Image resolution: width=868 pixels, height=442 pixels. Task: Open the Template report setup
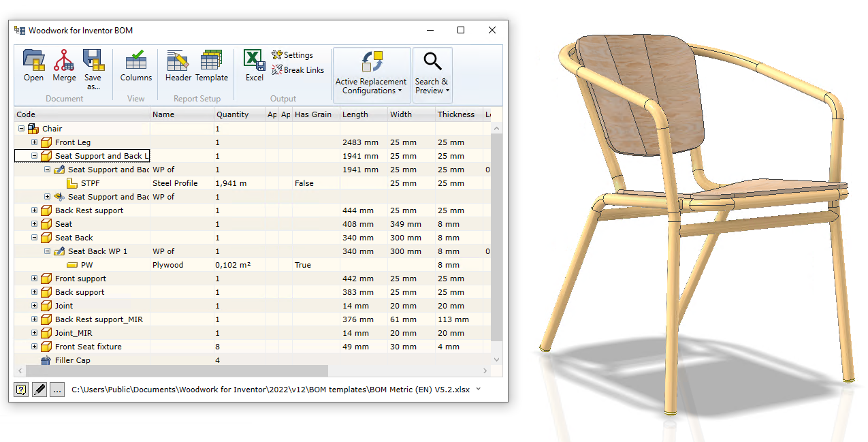[212, 65]
